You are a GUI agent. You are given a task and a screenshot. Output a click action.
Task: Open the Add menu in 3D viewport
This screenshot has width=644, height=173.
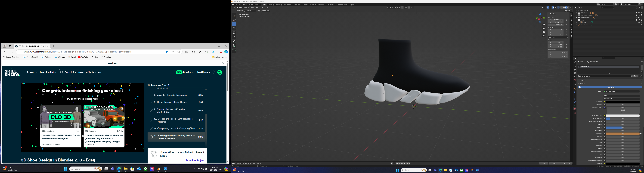pos(262,7)
